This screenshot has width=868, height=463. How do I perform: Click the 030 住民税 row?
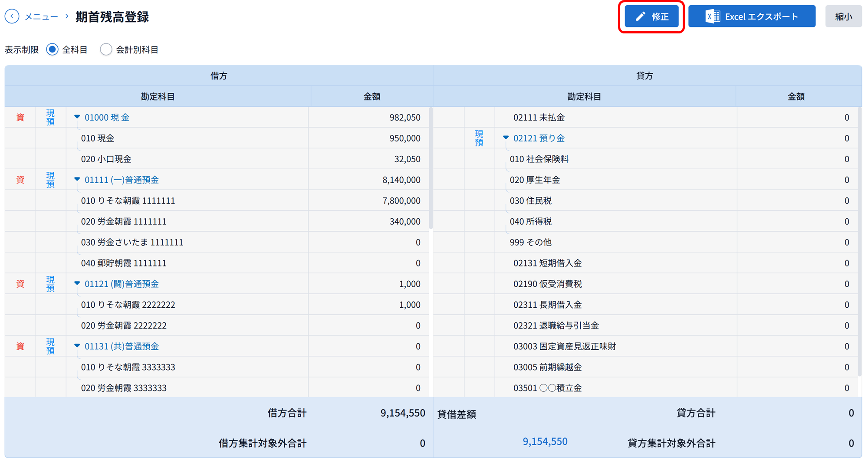click(x=646, y=200)
